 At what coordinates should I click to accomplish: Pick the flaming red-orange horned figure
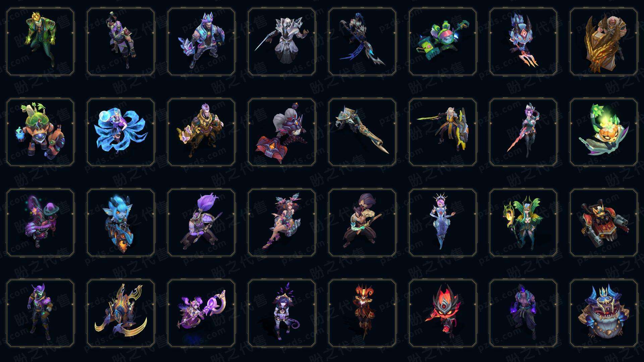[362, 313]
